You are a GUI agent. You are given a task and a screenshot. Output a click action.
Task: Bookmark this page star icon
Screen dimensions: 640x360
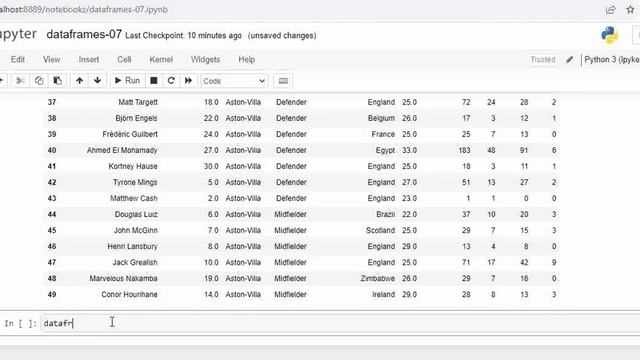[630, 9]
